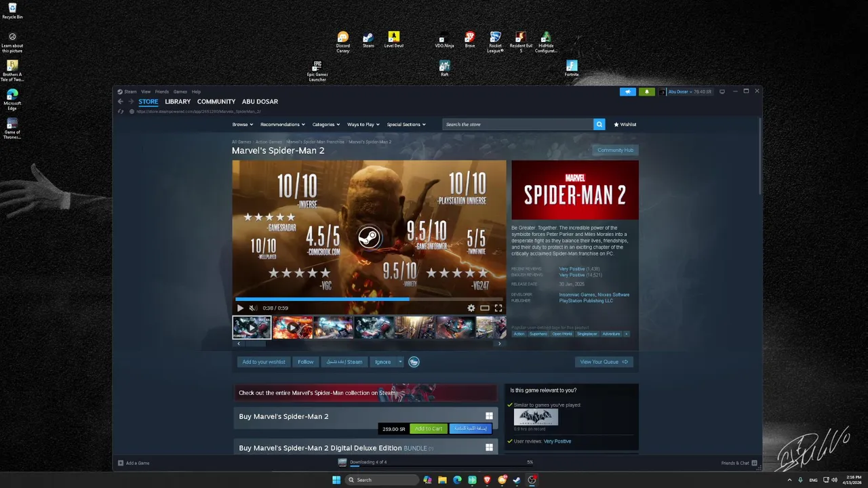This screenshot has width=868, height=488.
Task: Expand the Categories dropdown
Action: coord(326,124)
